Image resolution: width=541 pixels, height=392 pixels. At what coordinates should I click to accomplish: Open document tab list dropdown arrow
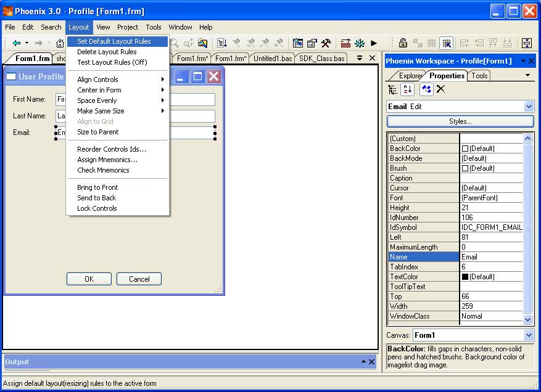point(359,58)
